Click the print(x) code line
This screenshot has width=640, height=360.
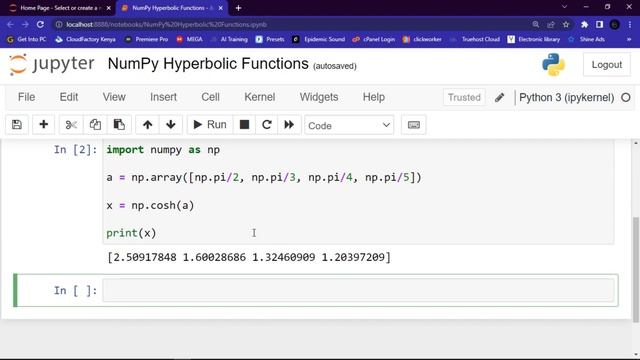[x=131, y=233]
